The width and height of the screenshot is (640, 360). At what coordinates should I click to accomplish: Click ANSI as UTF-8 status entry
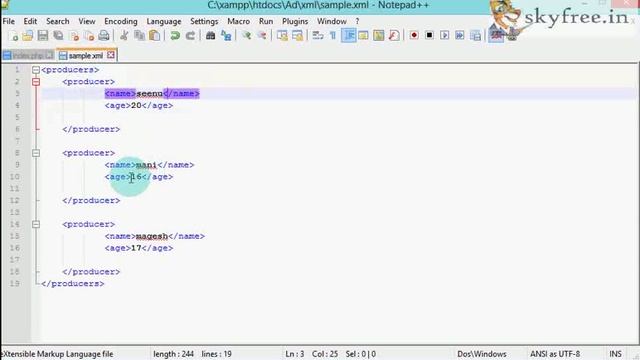(x=555, y=354)
